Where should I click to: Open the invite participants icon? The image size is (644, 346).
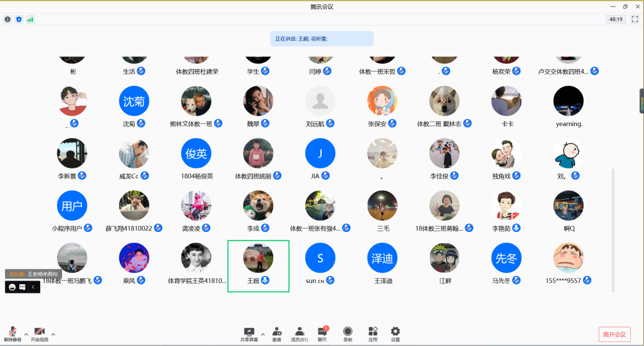pyautogui.click(x=277, y=331)
